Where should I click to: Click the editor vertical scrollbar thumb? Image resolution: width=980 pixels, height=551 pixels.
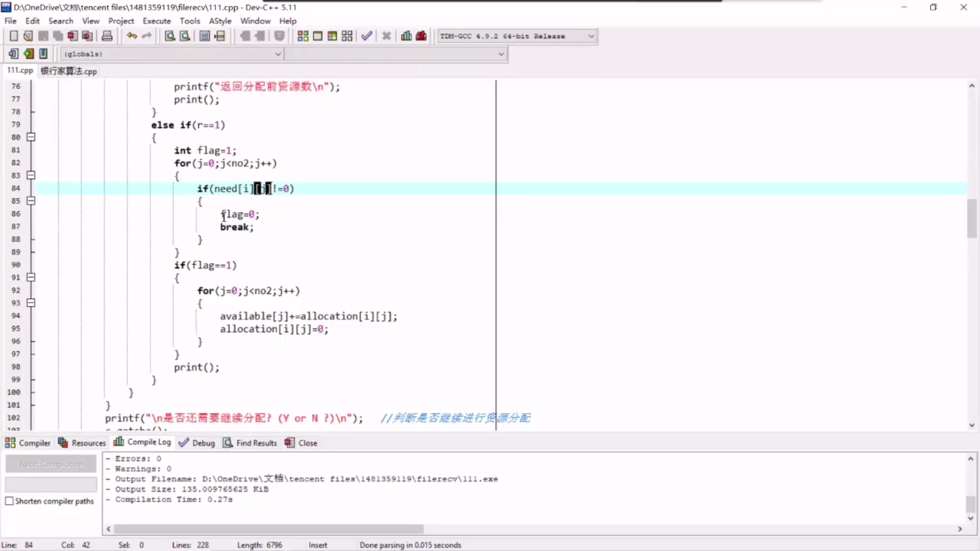tap(971, 218)
